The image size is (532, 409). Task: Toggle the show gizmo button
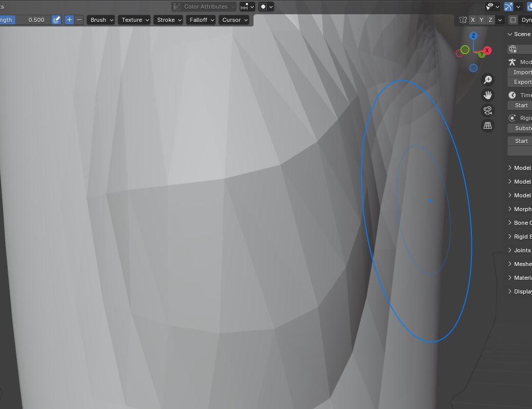[509, 7]
